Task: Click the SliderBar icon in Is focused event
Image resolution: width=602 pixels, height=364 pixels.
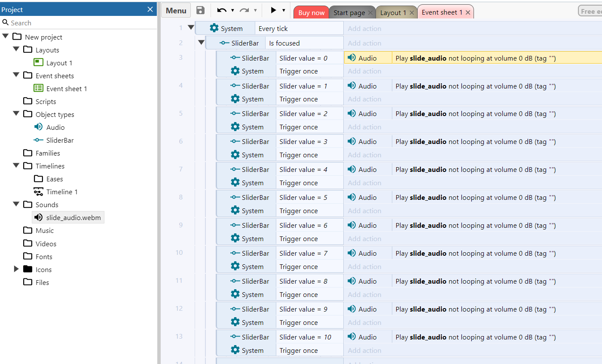Action: click(x=224, y=43)
